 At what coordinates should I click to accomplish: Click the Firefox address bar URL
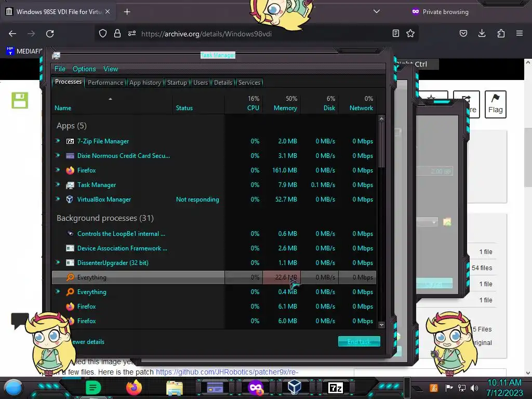(x=206, y=34)
